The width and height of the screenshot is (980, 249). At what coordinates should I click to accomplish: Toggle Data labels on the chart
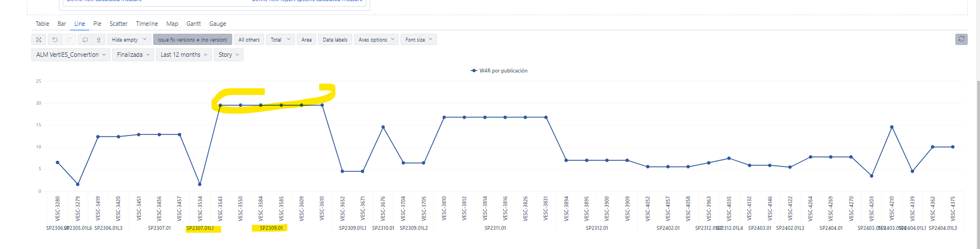[x=335, y=40]
